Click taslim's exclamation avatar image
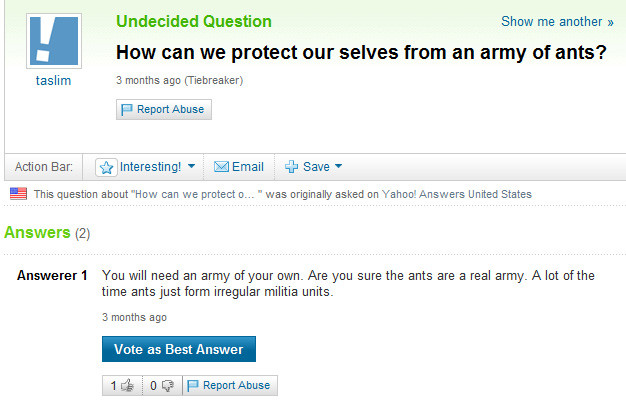The image size is (626, 406). [53, 42]
